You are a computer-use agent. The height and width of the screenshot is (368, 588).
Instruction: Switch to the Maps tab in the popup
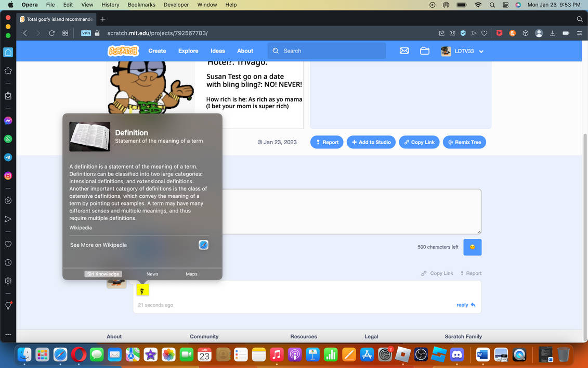click(x=191, y=274)
